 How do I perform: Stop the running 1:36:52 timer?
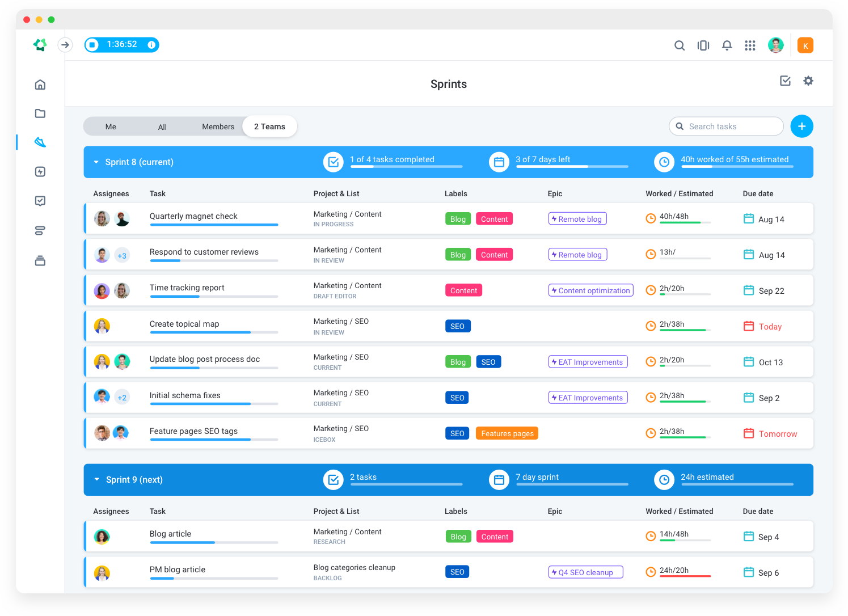pyautogui.click(x=92, y=44)
